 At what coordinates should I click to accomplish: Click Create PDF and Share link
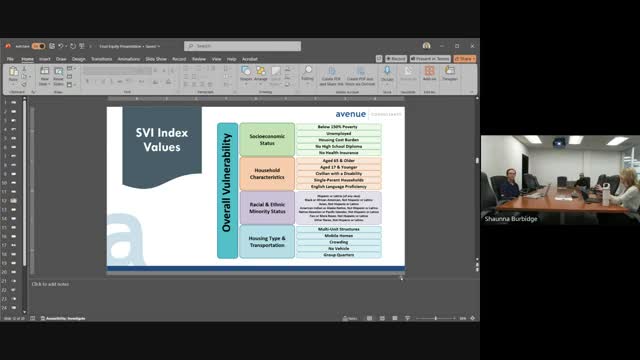coord(331,76)
